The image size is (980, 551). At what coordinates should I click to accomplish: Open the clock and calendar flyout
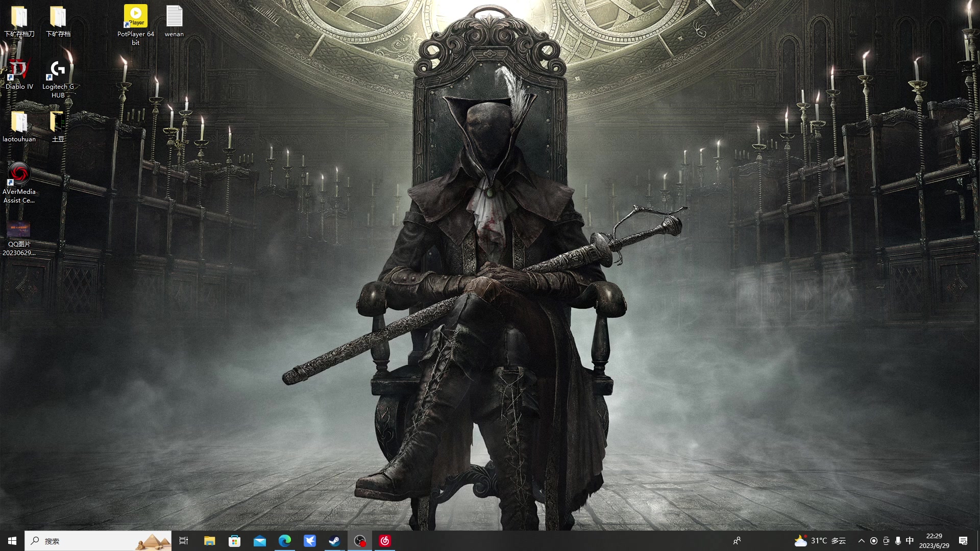click(934, 541)
